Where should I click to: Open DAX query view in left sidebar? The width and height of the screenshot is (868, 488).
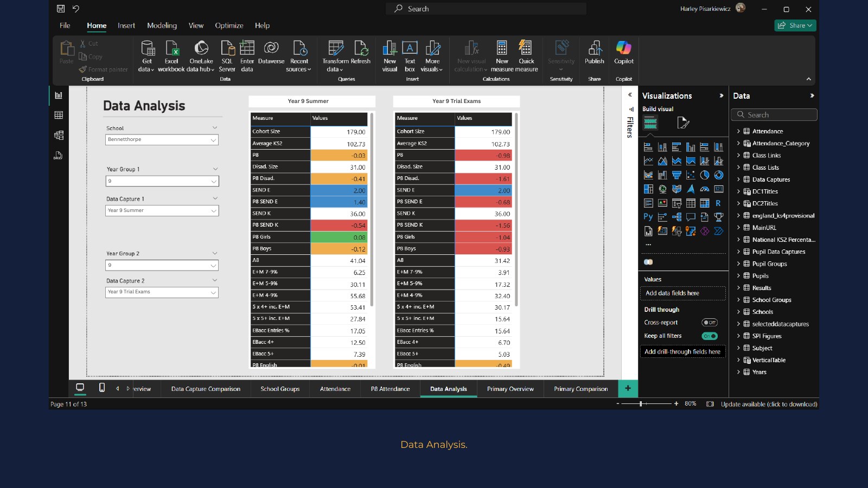pyautogui.click(x=59, y=156)
